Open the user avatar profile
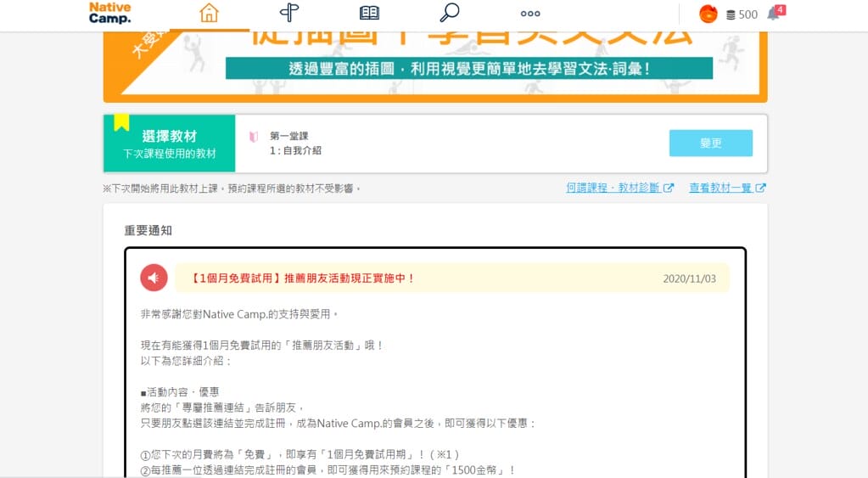Viewport: 868px width, 478px height. [x=708, y=14]
